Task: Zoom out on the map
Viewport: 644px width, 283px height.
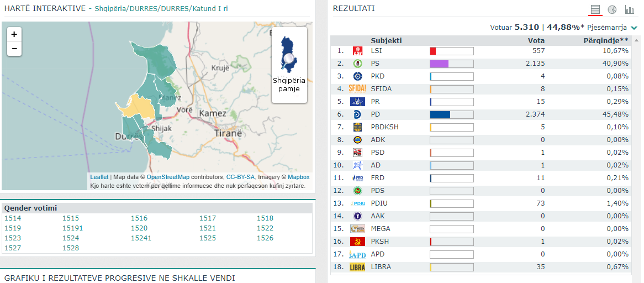Action: pyautogui.click(x=14, y=49)
